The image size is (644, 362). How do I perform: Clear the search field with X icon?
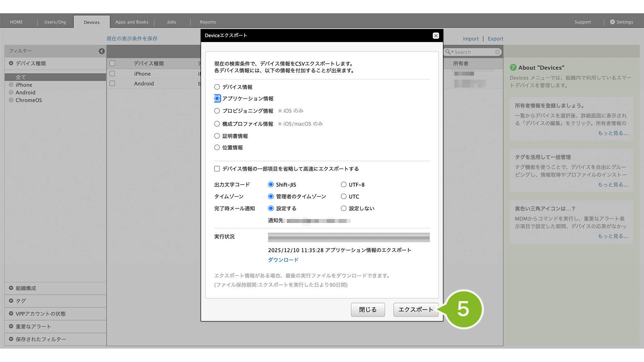coord(497,52)
